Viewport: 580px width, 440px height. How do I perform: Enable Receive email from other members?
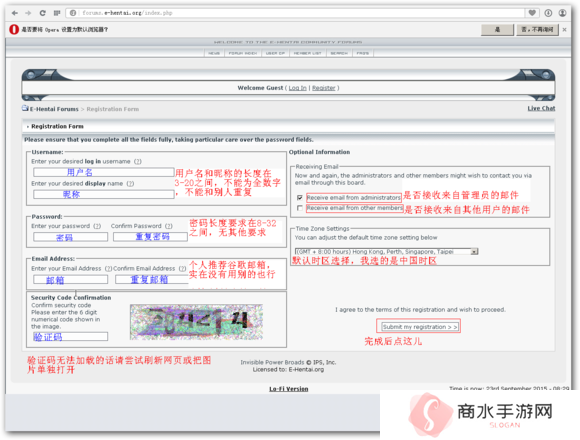[x=300, y=208]
